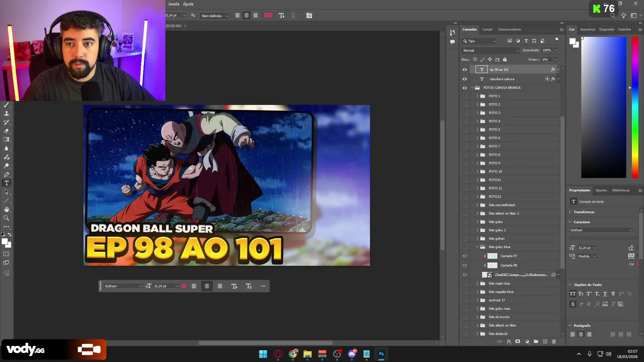The width and height of the screenshot is (644, 362).
Task: Add a layer mask from Layers panel bottom
Action: tap(518, 341)
